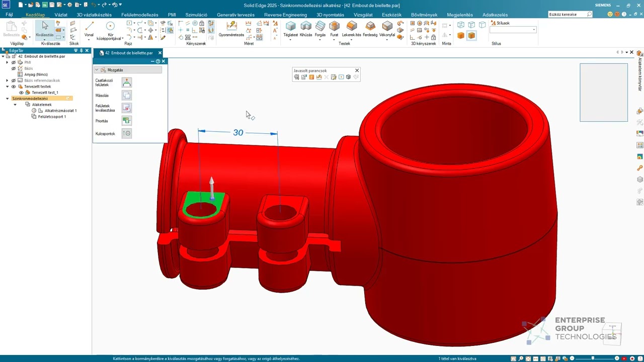
Task: Click the Kulcspontok keypoints option icon
Action: point(127,133)
